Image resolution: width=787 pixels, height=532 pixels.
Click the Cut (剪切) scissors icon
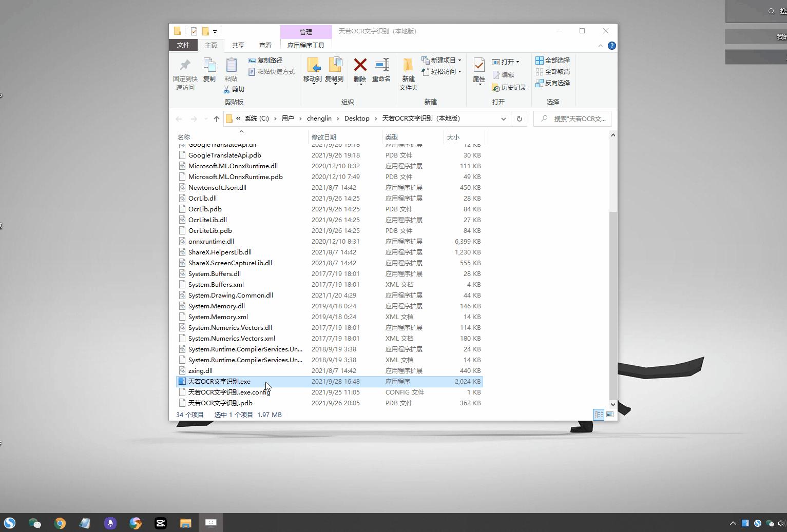click(227, 89)
